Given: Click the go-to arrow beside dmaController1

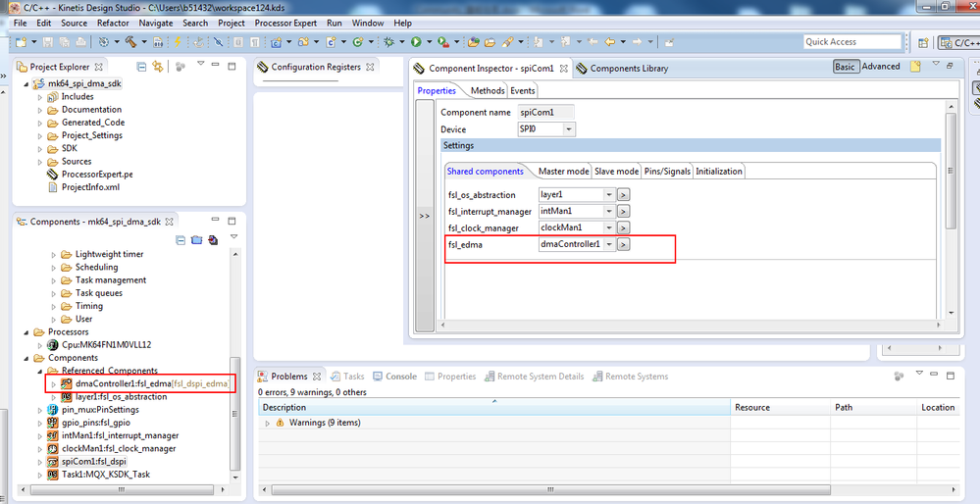Looking at the screenshot, I should pos(623,244).
